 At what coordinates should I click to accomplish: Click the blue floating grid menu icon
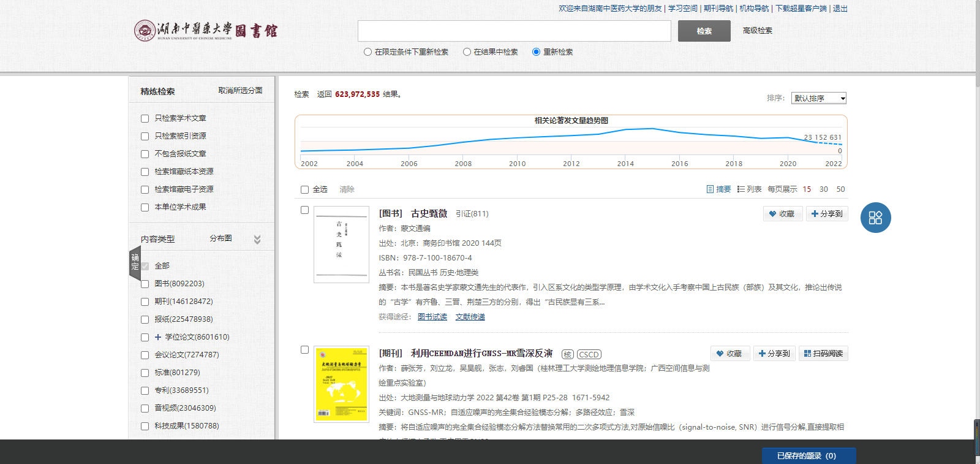coord(875,218)
